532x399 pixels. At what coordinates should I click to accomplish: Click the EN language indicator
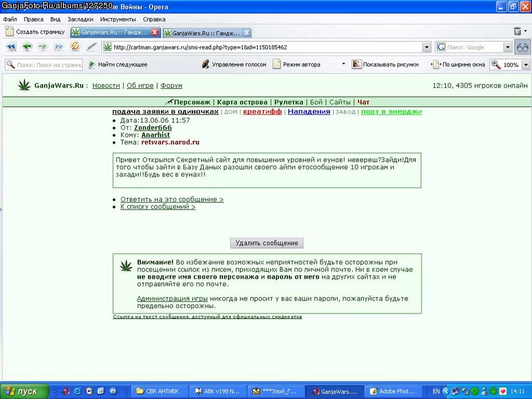click(436, 391)
